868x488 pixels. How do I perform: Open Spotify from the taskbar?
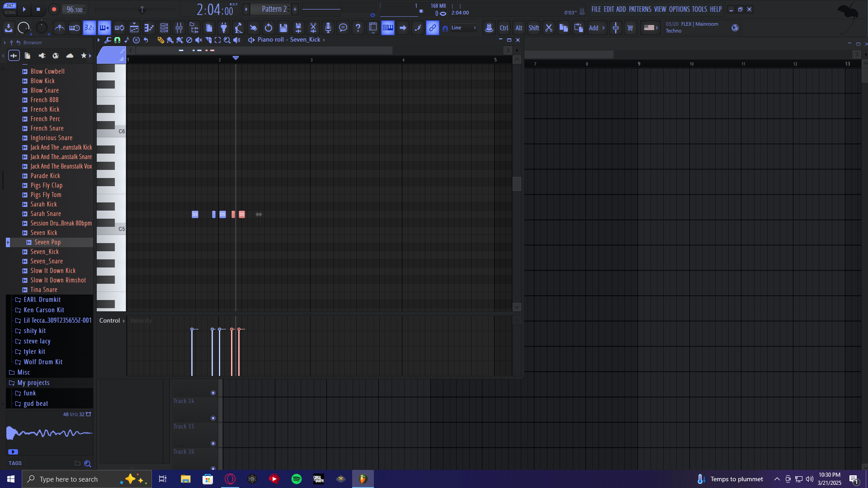pos(297,479)
